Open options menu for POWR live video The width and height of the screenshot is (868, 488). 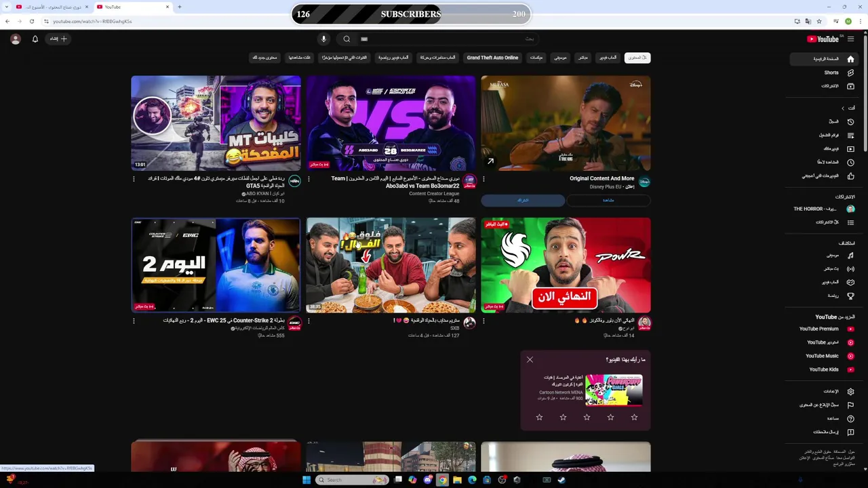point(484,321)
